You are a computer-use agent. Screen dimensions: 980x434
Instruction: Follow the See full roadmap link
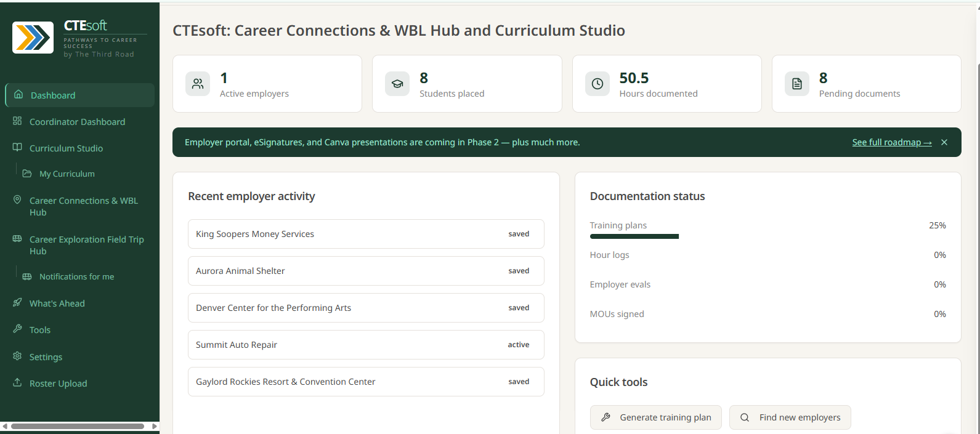(892, 142)
